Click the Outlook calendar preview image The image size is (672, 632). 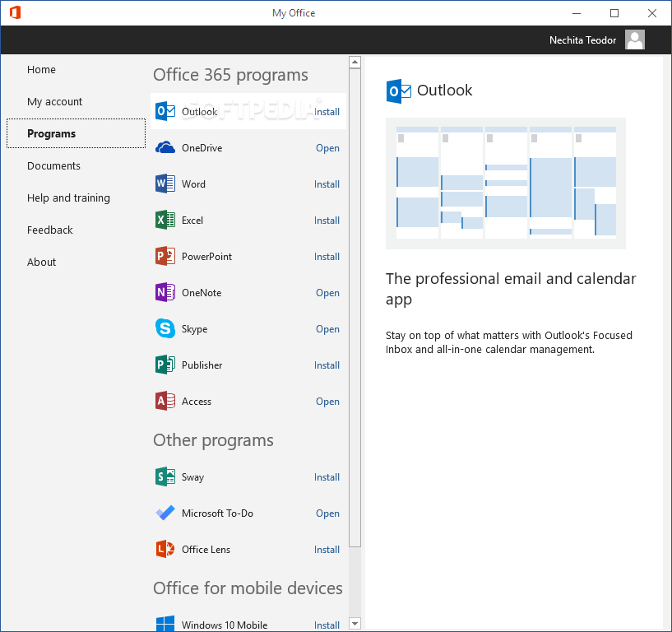(506, 183)
